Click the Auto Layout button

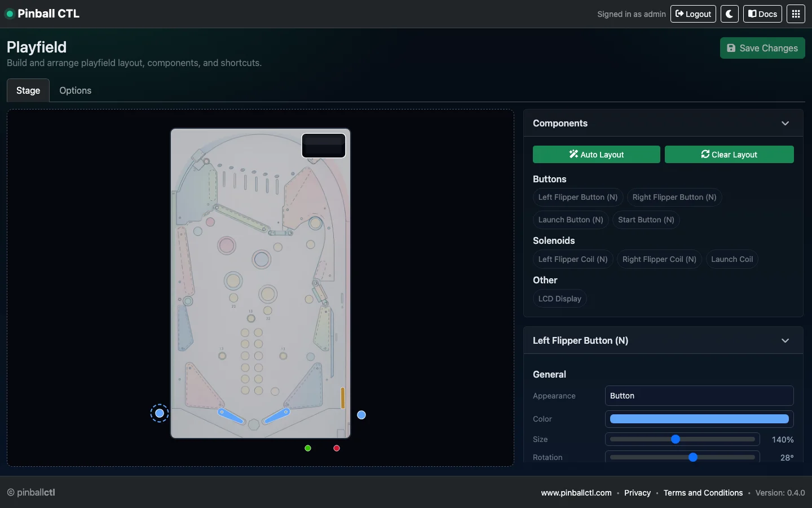pos(596,155)
